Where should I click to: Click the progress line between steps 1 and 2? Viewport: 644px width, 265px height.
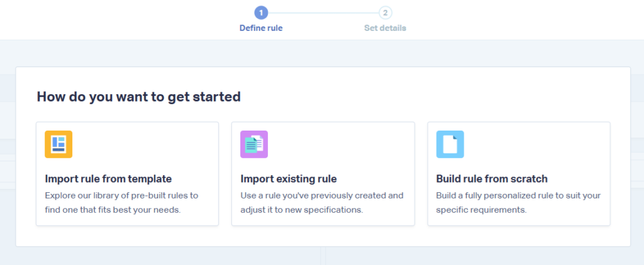[x=323, y=13]
